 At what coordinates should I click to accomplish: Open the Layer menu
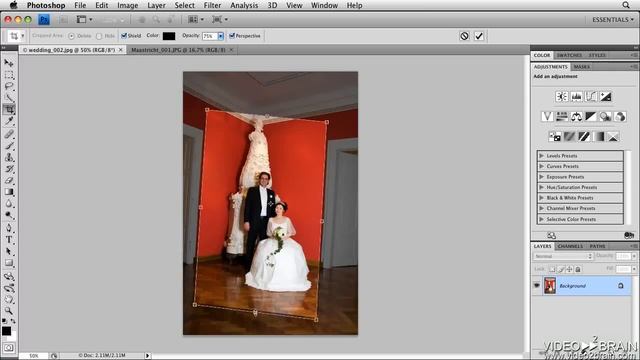coord(156,5)
